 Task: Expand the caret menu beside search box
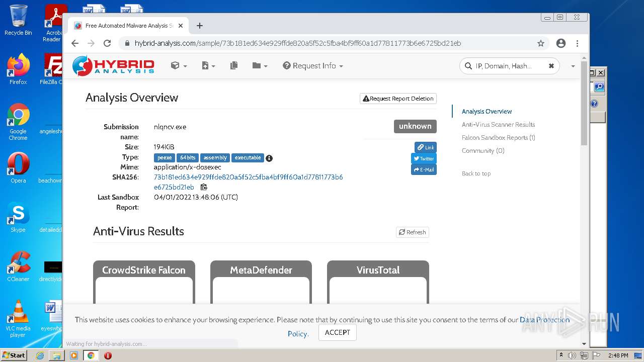(573, 66)
